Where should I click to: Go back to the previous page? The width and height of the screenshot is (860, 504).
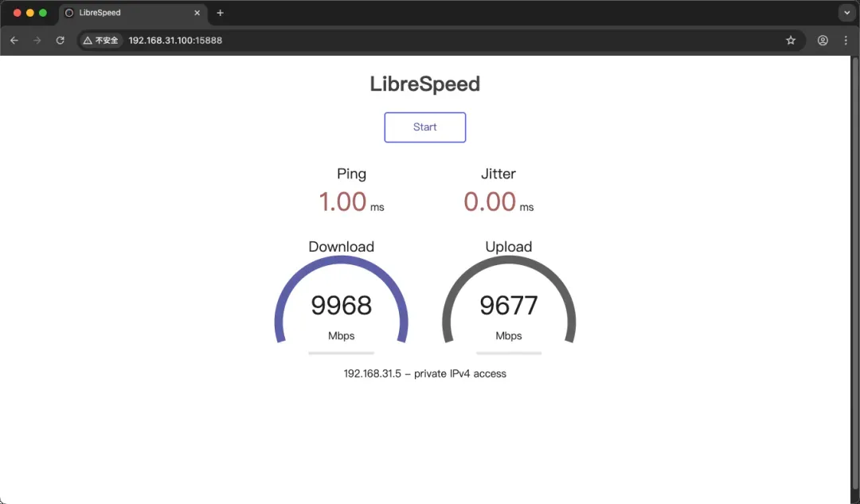[x=14, y=40]
